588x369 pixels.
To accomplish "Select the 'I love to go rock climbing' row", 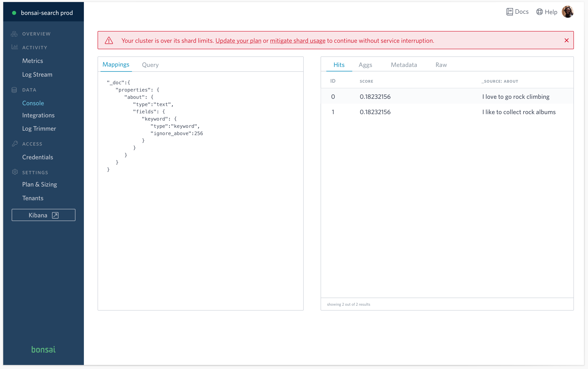I will (447, 97).
